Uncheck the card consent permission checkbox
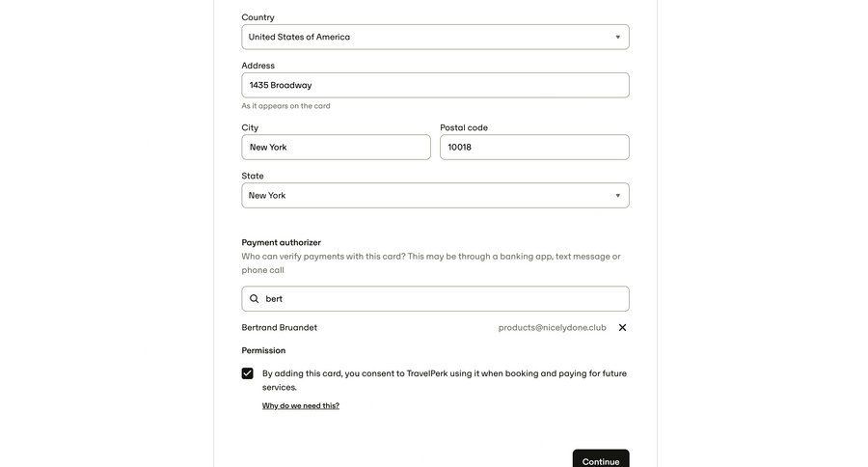This screenshot has width=868, height=467. 248,373
